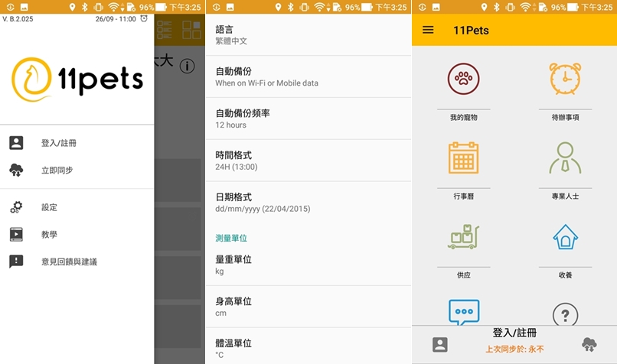This screenshot has height=364, width=617.
Task: Change the 量重單位 kg setting
Action: pos(308,265)
